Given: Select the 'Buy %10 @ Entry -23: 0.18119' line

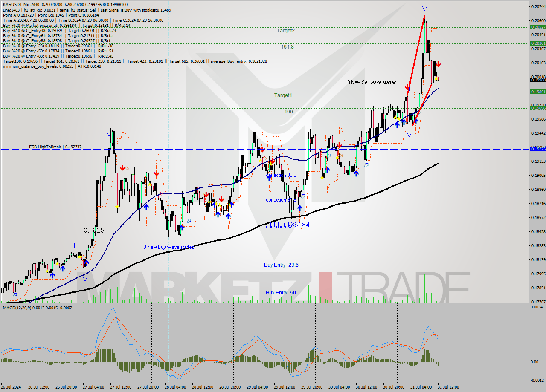Looking at the screenshot, I should coord(58,46).
